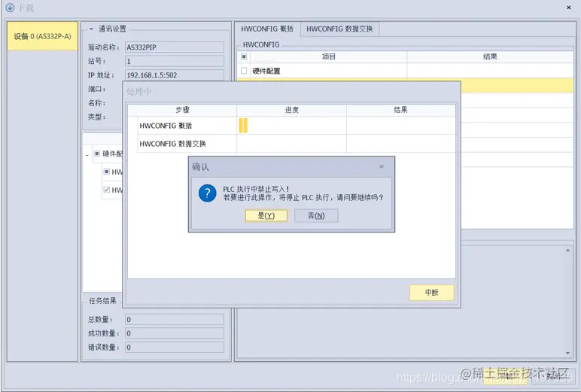Uncheck the checked HW child checkbox
Viewport: 581px width, 392px height.
pyautogui.click(x=107, y=190)
